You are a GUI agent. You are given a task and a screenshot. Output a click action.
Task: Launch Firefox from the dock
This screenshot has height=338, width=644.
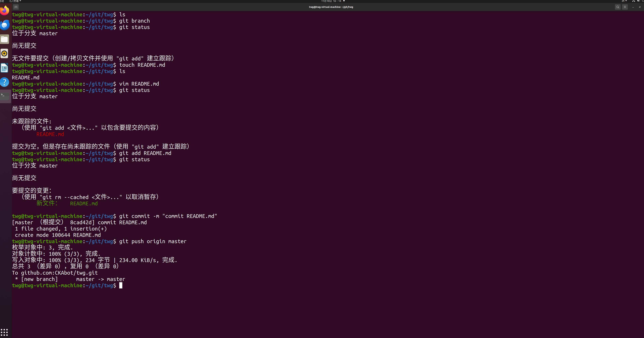click(4, 11)
